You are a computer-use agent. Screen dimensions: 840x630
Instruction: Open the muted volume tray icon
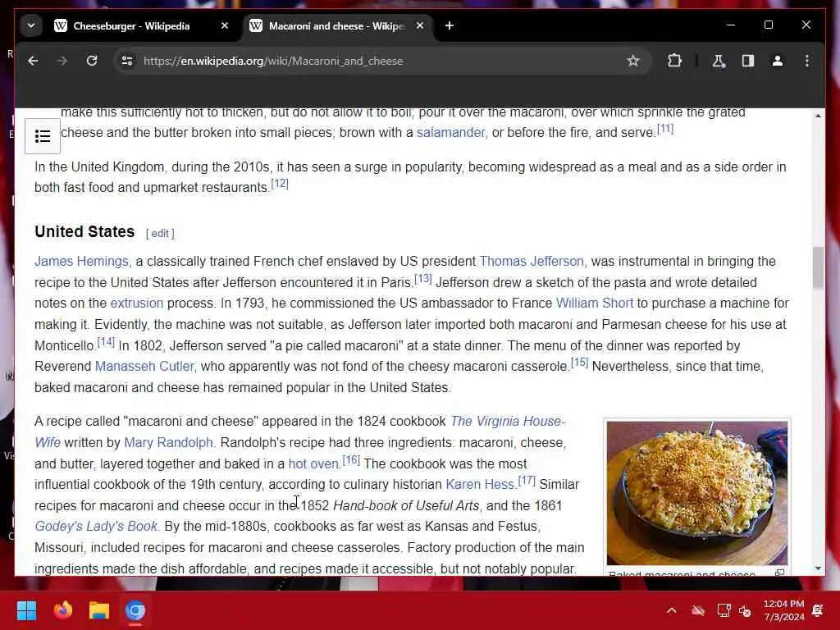tap(745, 610)
